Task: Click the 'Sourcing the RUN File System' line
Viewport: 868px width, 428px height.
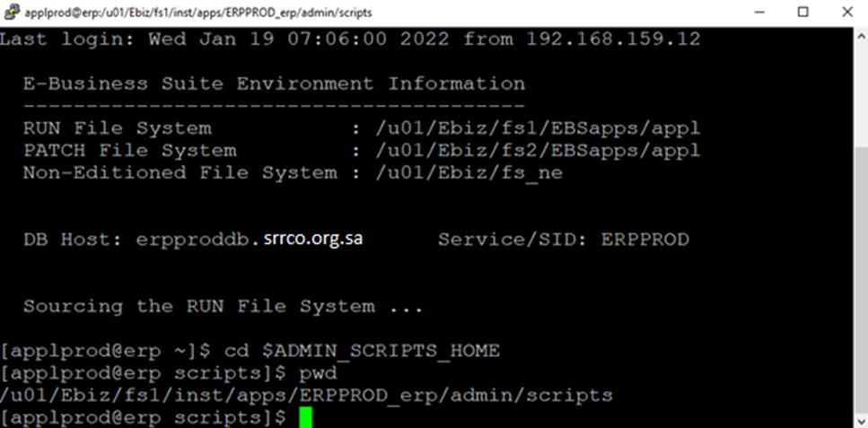Action: 223,307
